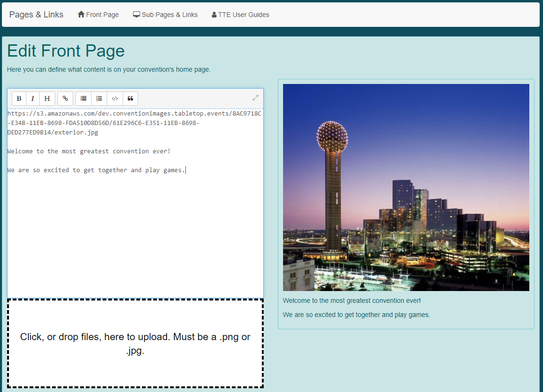This screenshot has width=543, height=392.
Task: Click the 'Edit Front Page' heading
Action: pos(66,51)
